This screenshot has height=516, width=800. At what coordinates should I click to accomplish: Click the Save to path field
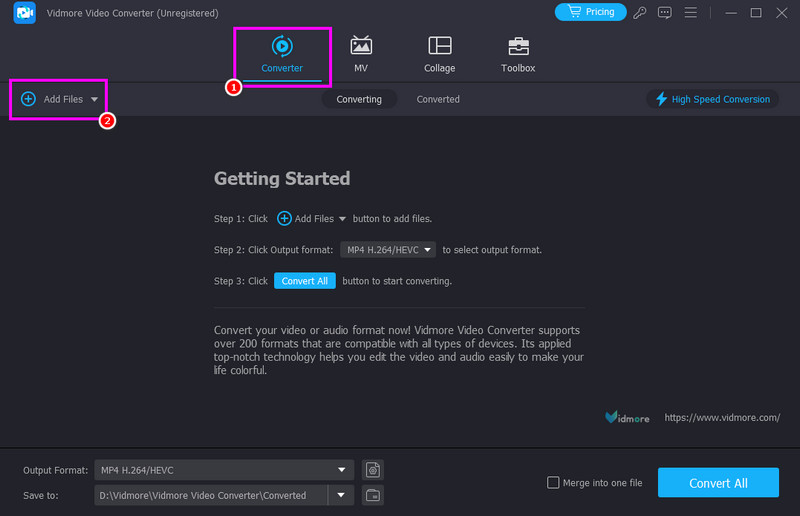[x=211, y=495]
